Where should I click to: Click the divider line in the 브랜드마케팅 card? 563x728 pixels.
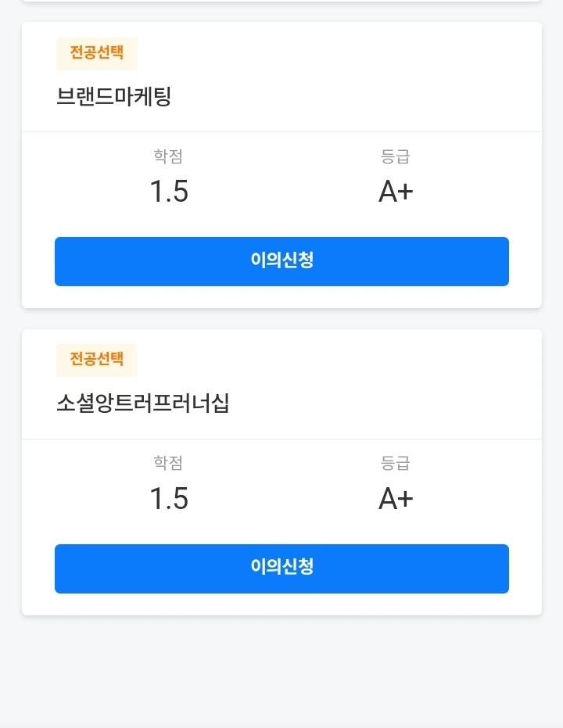[x=281, y=132]
